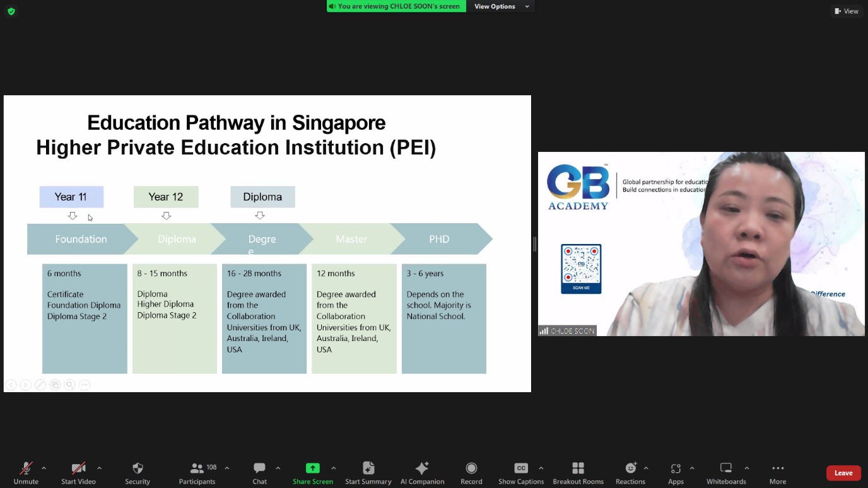The height and width of the screenshot is (488, 868).
Task: Open the Security shield icon
Action: point(138,468)
